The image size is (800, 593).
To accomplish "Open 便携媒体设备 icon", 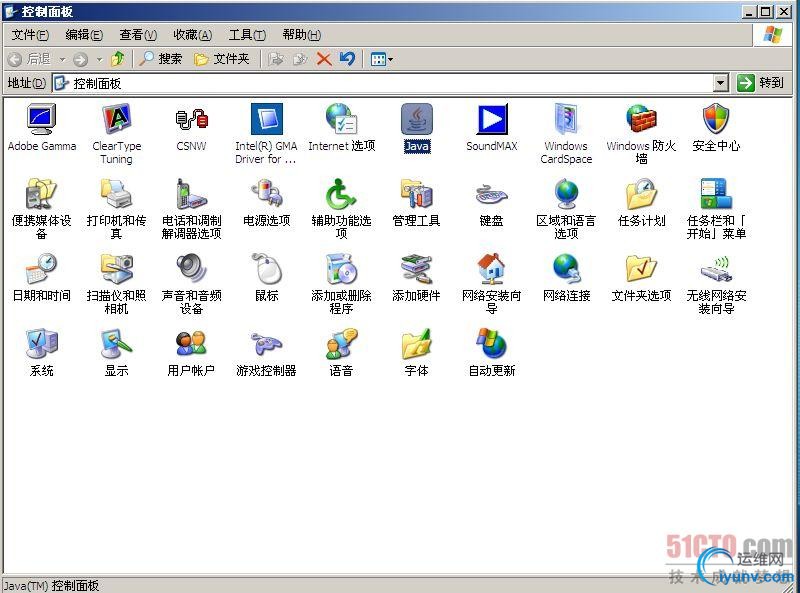I will 42,194.
